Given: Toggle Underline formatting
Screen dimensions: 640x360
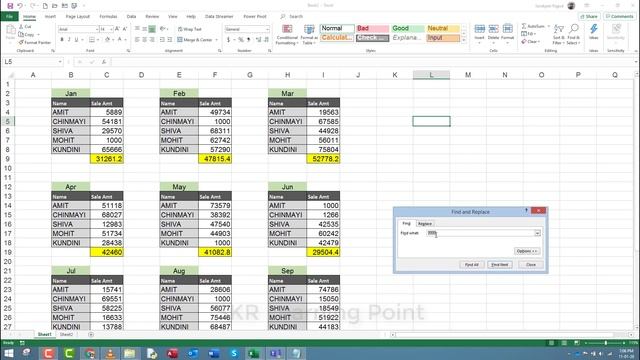Looking at the screenshot, I should coord(76,40).
